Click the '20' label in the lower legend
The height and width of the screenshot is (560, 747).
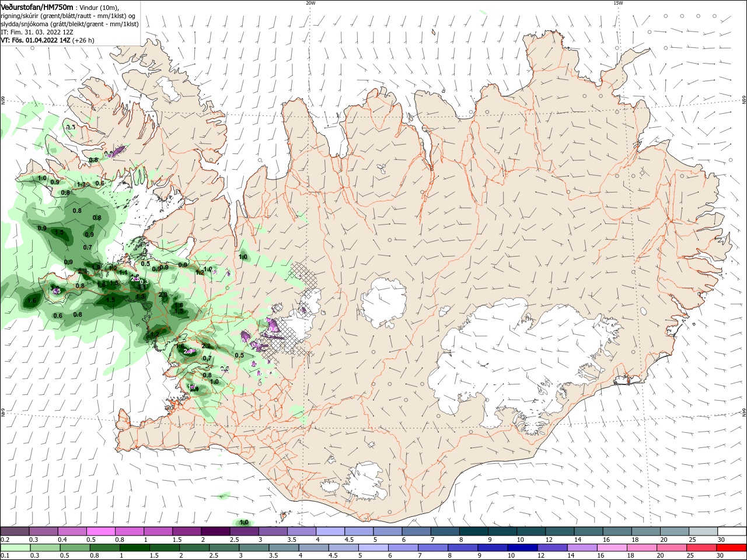pyautogui.click(x=660, y=555)
